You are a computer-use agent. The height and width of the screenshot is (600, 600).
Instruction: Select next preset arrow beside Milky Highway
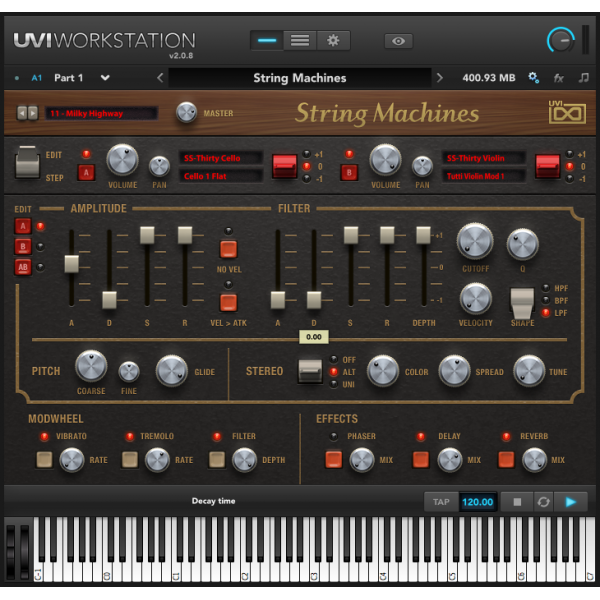33,113
